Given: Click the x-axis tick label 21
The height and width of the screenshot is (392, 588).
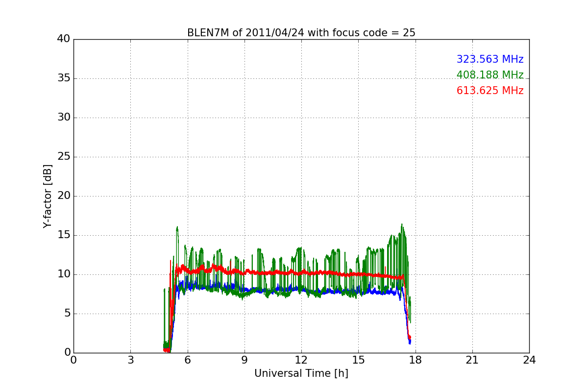Looking at the screenshot, I should point(472,360).
